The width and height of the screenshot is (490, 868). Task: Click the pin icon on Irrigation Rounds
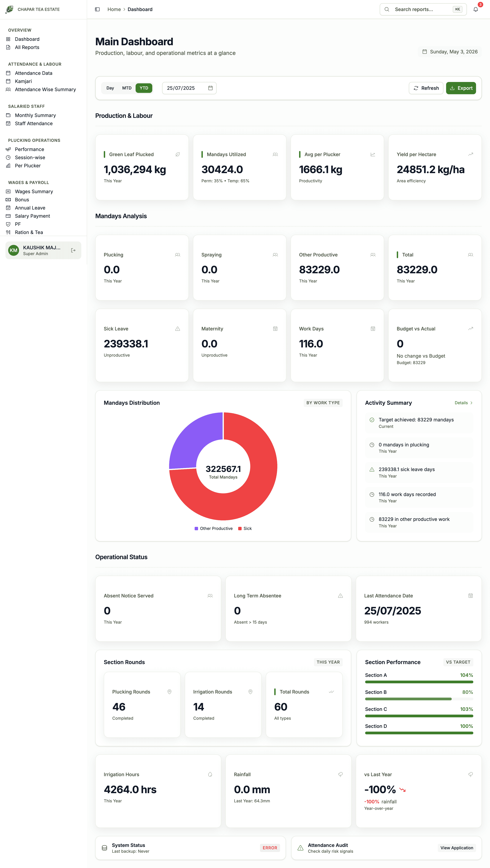pyautogui.click(x=250, y=692)
